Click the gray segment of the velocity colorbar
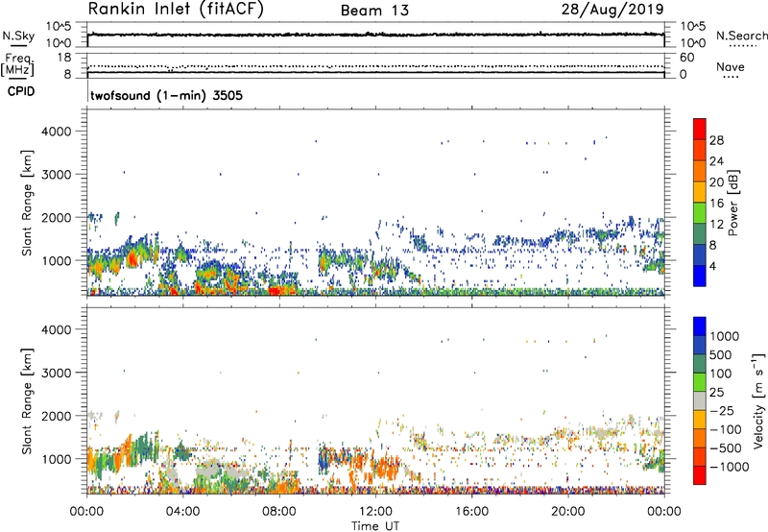This screenshot has width=768, height=532. (700, 400)
